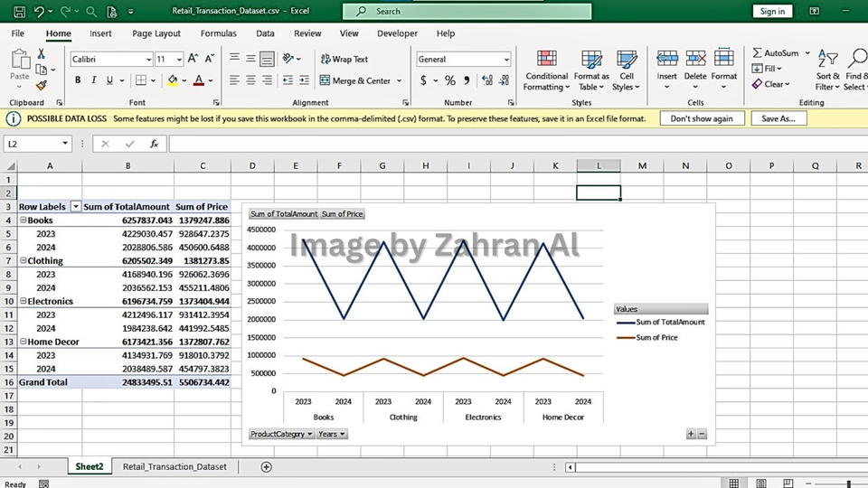Add a new sheet with plus icon
Viewport: 868px width, 488px height.
click(266, 466)
